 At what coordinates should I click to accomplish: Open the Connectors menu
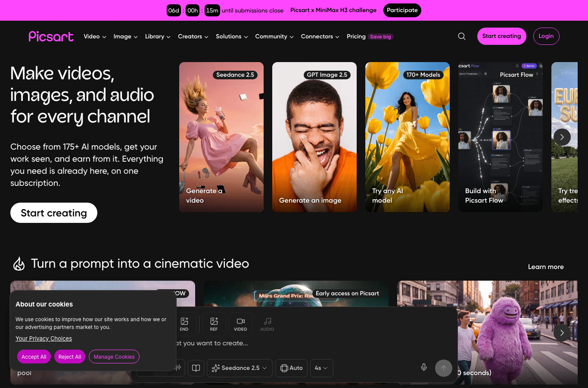(x=320, y=37)
